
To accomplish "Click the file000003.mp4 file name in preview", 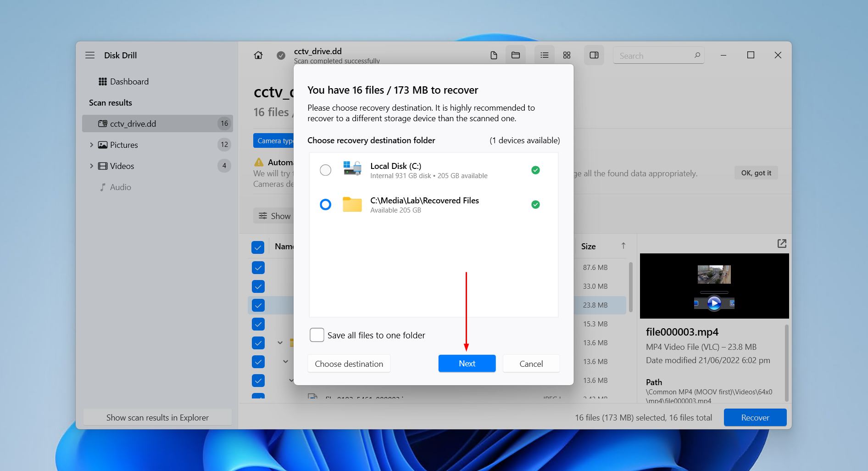I will (x=682, y=332).
